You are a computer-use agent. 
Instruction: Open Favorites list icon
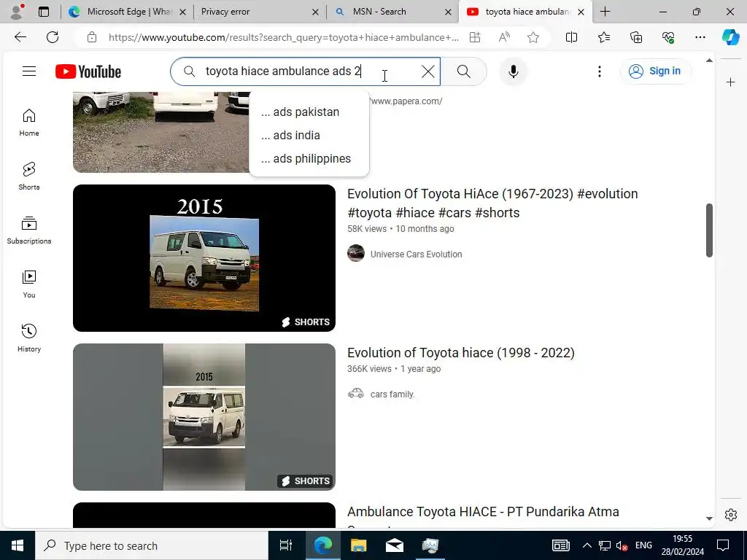[603, 37]
